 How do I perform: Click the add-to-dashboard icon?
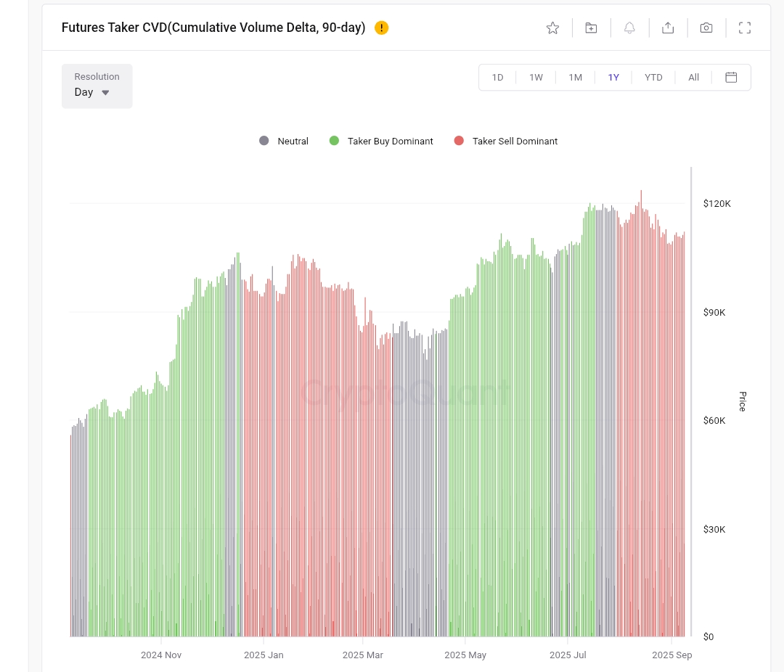(591, 28)
